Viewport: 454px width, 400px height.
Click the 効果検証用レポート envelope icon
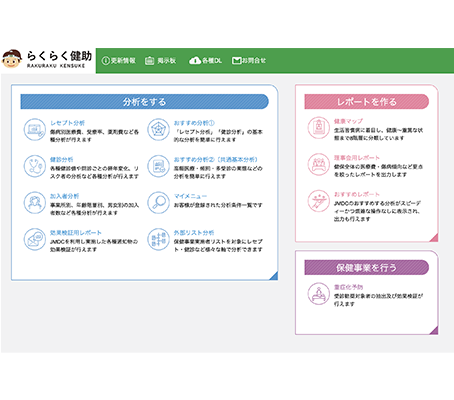(x=35, y=239)
